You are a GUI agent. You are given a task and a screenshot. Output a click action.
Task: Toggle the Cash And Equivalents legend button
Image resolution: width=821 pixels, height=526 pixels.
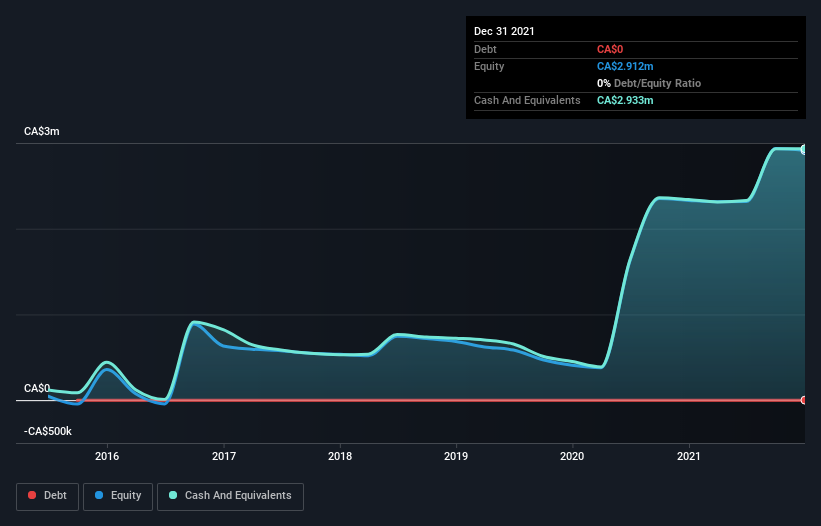230,496
